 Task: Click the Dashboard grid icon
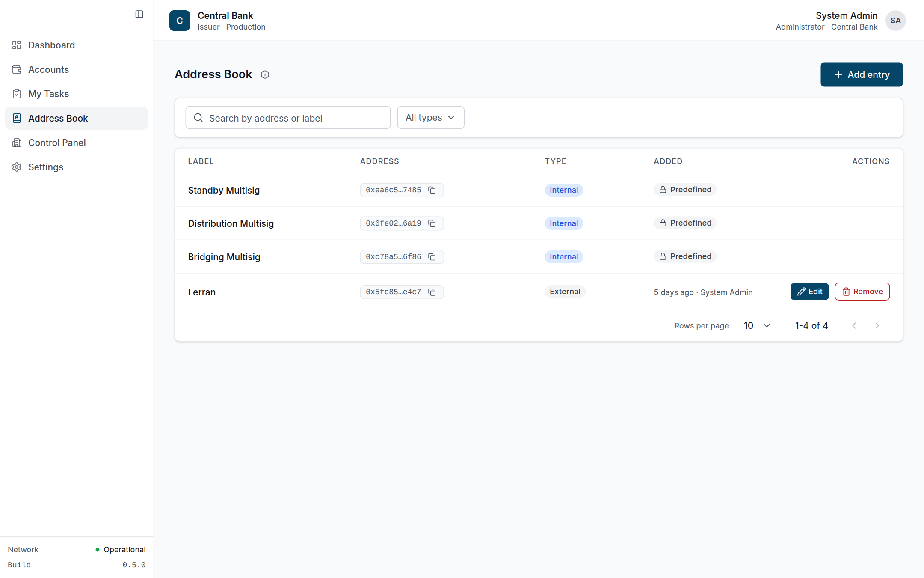point(17,45)
